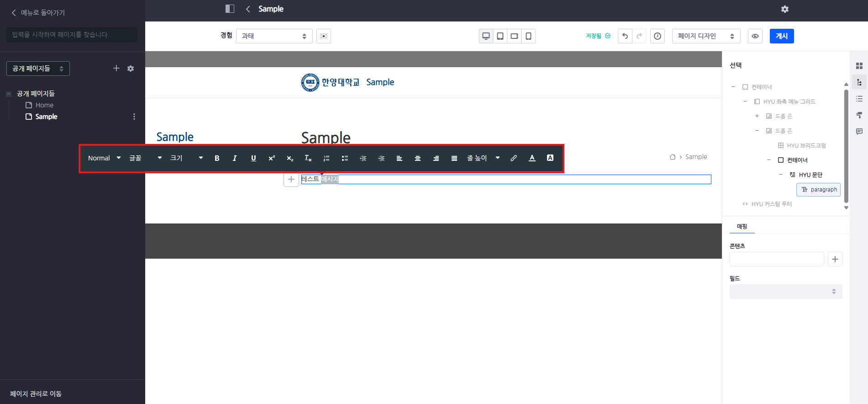The image size is (868, 404).
Task: Open version history clock icon
Action: pyautogui.click(x=657, y=36)
